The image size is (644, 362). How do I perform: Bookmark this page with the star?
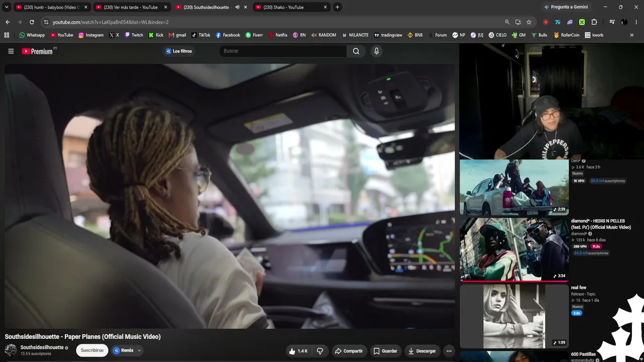529,22
